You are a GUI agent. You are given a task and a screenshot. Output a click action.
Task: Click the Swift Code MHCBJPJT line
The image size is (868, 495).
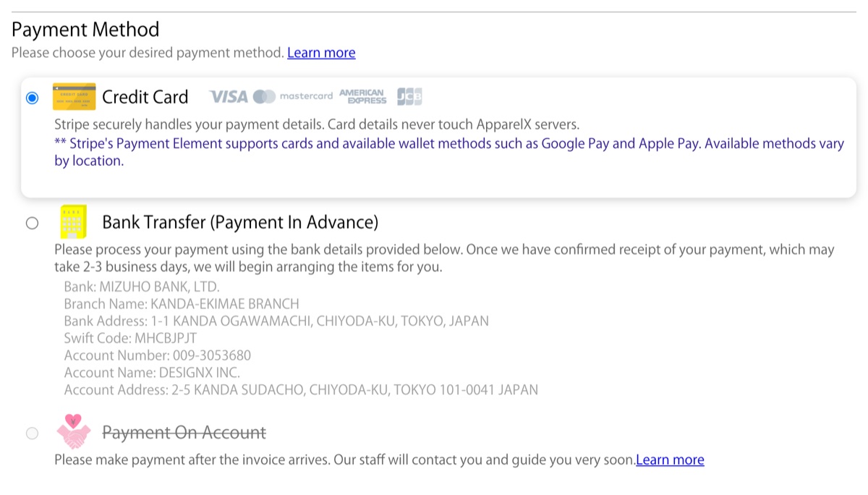[x=130, y=338]
